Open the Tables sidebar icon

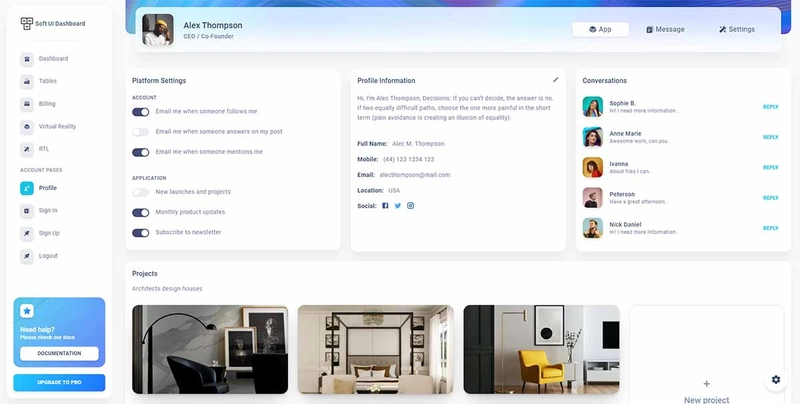(x=27, y=81)
